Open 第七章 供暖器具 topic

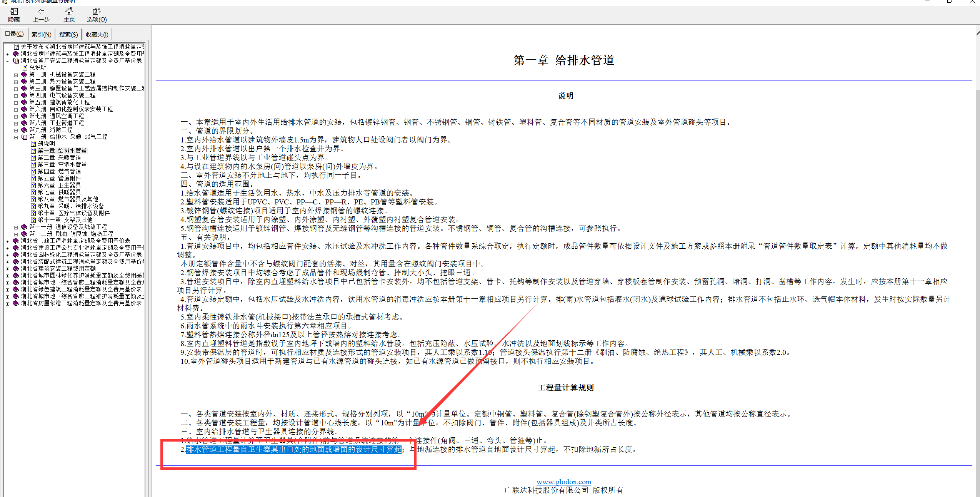click(59, 192)
